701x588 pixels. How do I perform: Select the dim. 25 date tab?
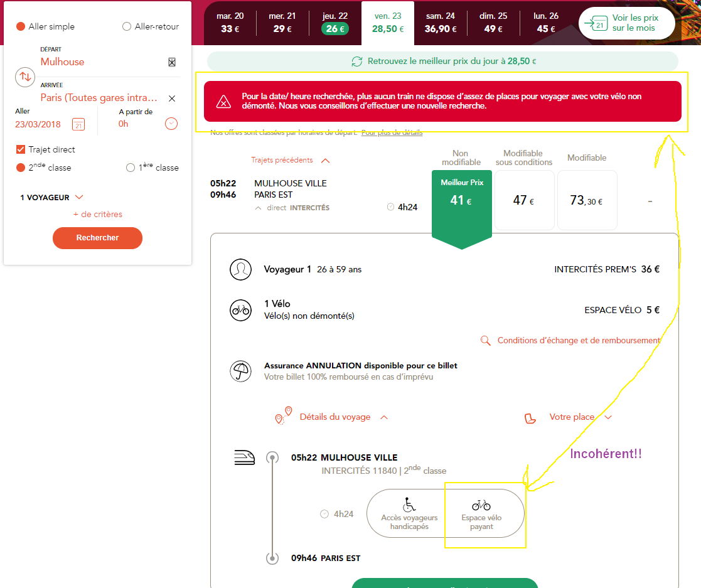pos(493,23)
